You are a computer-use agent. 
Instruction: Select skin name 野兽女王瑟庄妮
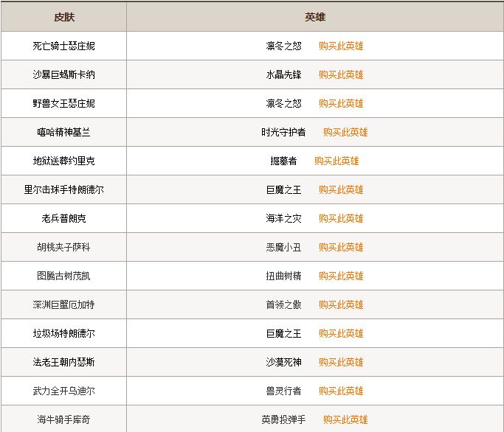point(64,103)
